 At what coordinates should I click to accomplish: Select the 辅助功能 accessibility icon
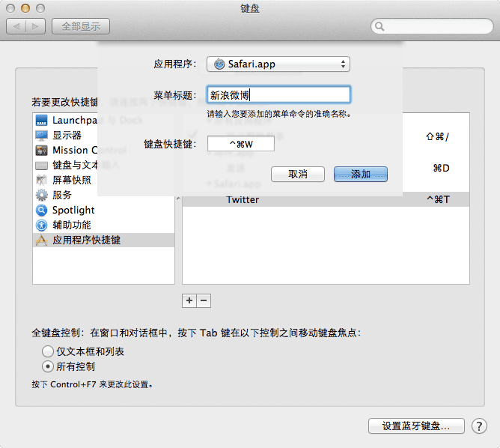[x=41, y=225]
